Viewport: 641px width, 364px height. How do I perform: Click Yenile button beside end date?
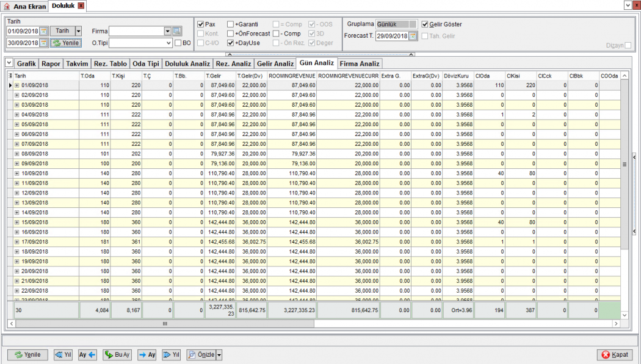pyautogui.click(x=66, y=43)
